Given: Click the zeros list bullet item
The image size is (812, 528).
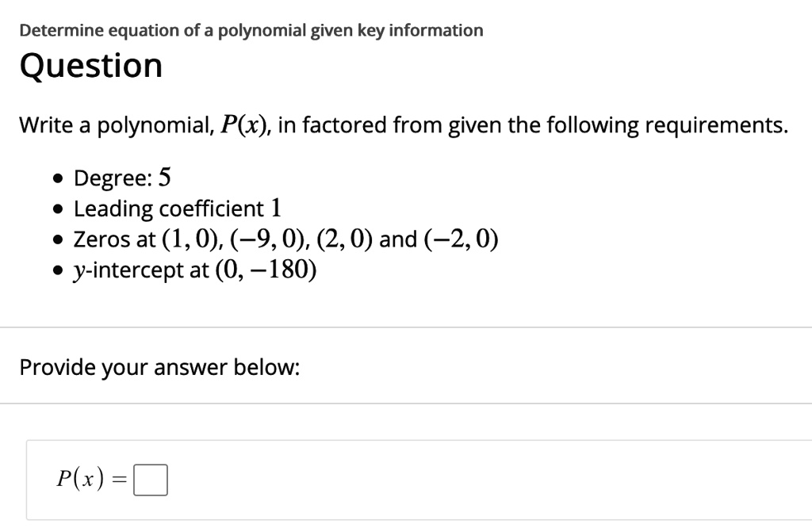Looking at the screenshot, I should click(x=285, y=238).
